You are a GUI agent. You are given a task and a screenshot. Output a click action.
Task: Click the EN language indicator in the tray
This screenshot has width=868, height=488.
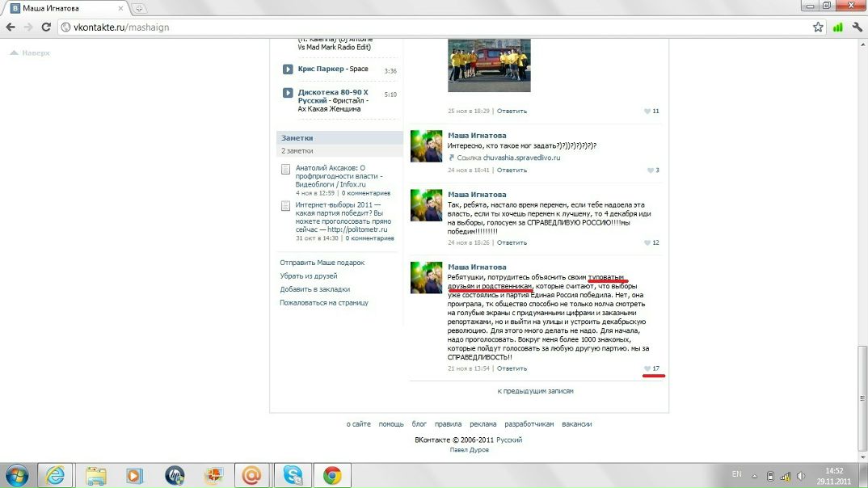pyautogui.click(x=736, y=474)
